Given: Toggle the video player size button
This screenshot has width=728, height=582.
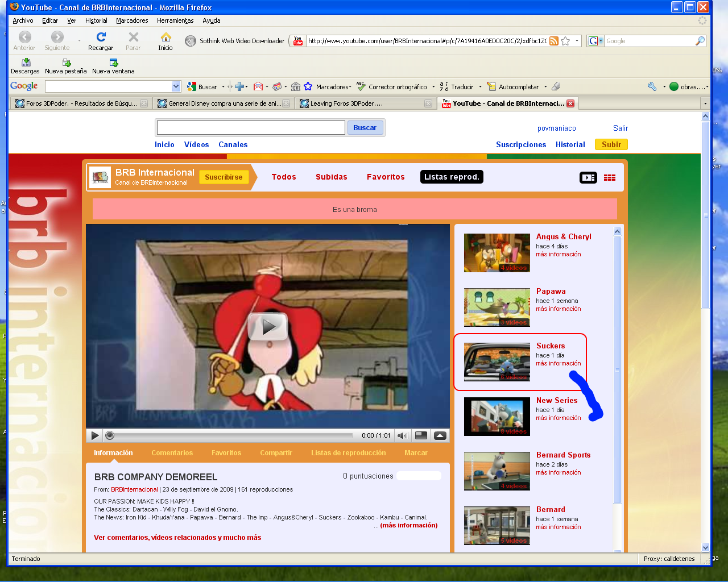Looking at the screenshot, I should 421,435.
